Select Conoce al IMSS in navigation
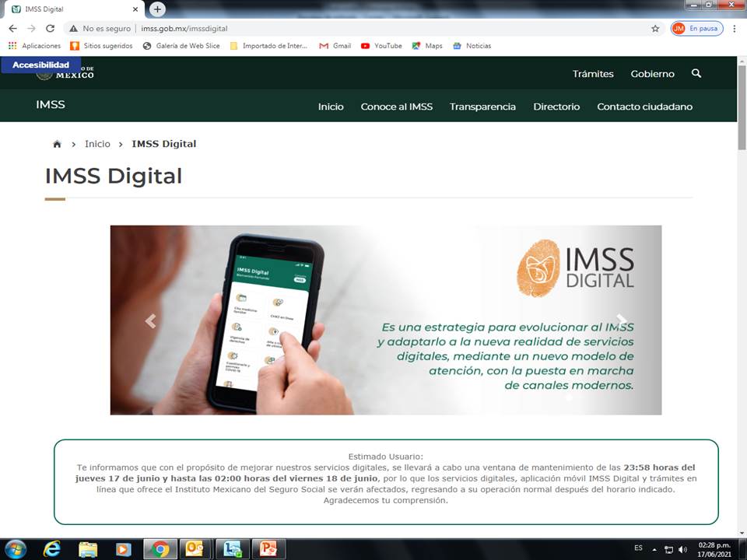The height and width of the screenshot is (560, 747). (x=396, y=107)
